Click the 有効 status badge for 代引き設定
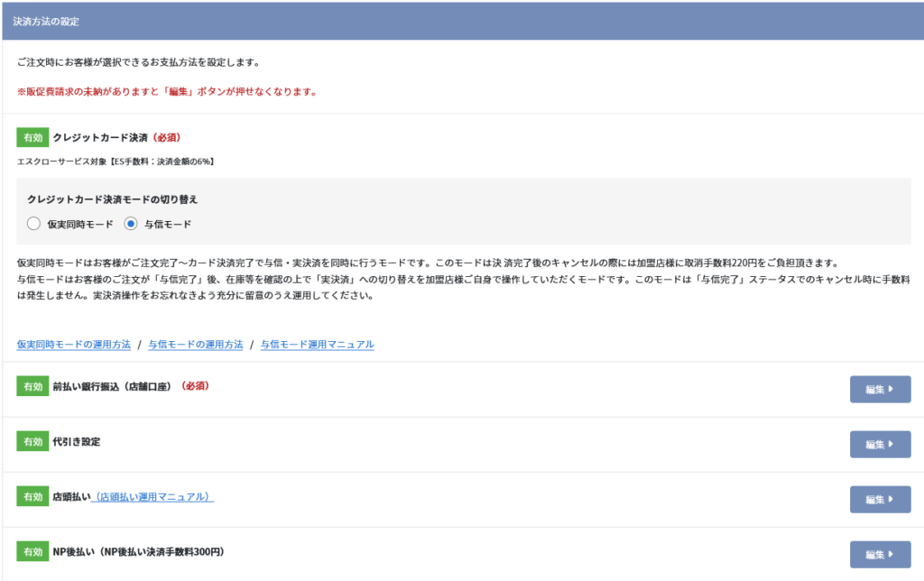This screenshot has height=581, width=924. 32,441
